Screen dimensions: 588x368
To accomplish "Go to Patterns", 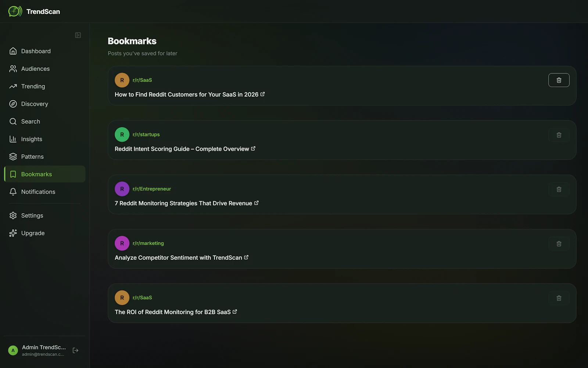I will (x=45, y=157).
